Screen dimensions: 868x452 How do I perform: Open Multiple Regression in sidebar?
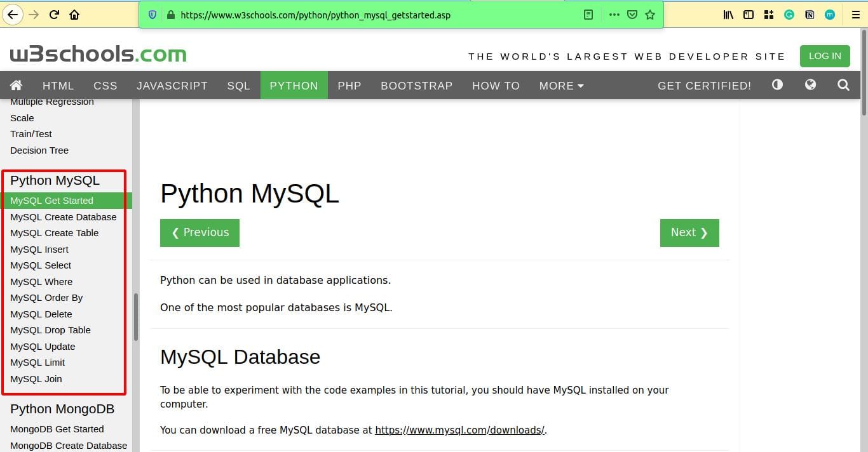pyautogui.click(x=52, y=102)
